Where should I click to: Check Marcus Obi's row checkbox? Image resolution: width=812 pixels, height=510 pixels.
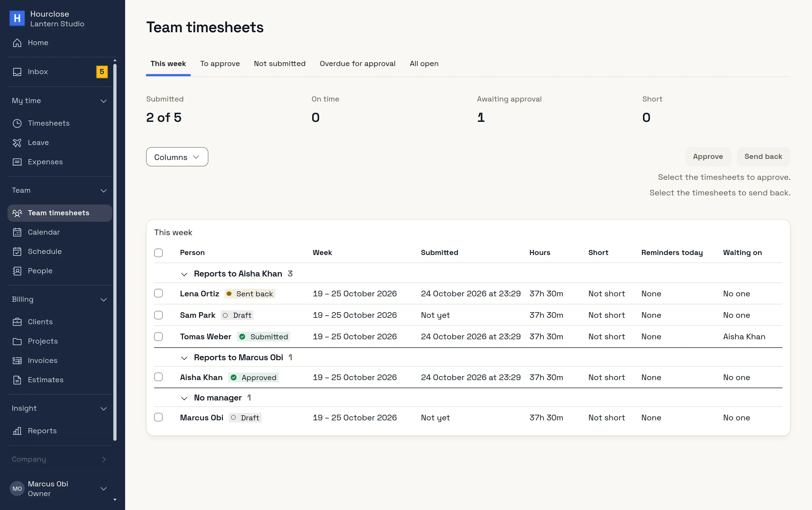[x=158, y=417]
